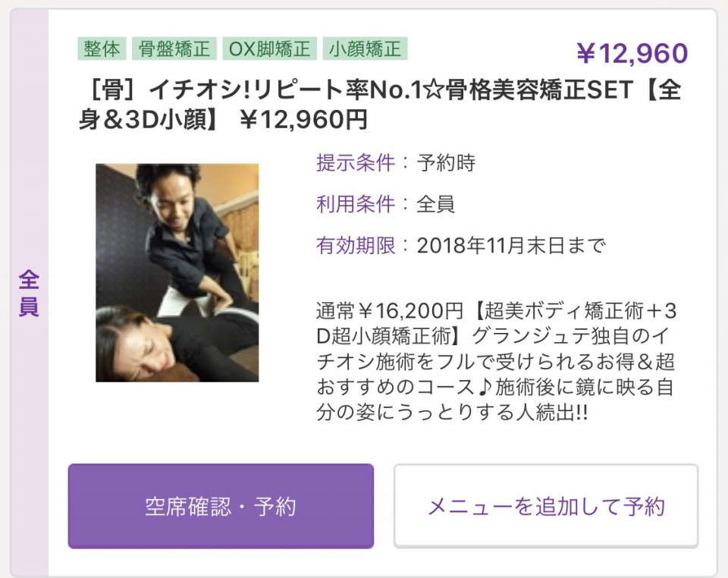Click the 全員 side label strip

tap(29, 294)
